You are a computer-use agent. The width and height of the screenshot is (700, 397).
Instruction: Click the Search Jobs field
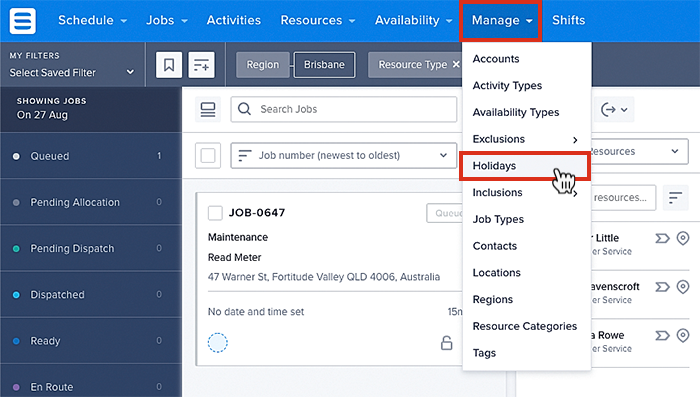pyautogui.click(x=344, y=109)
